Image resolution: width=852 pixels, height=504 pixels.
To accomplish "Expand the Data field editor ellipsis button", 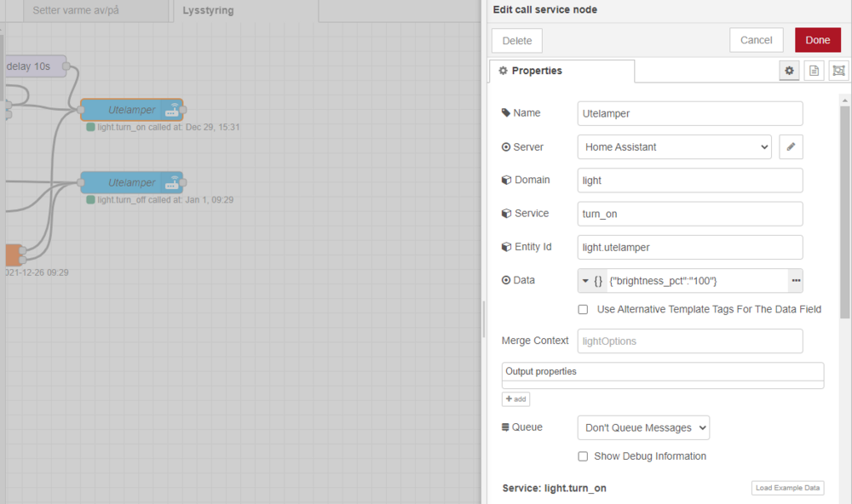I will point(796,280).
